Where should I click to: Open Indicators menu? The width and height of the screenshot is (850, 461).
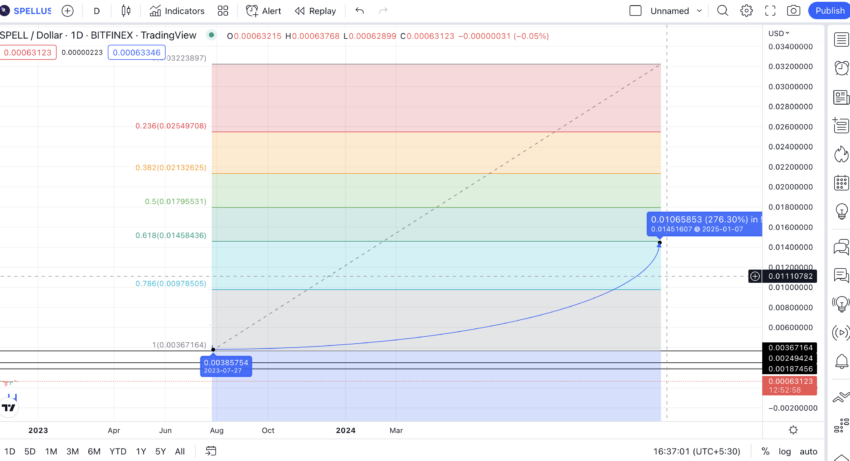point(177,11)
